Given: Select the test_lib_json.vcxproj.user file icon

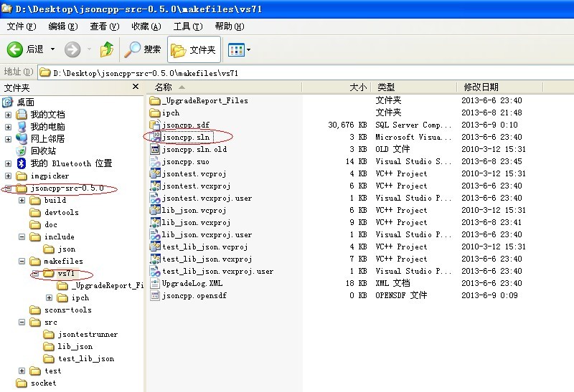Looking at the screenshot, I should (155, 271).
